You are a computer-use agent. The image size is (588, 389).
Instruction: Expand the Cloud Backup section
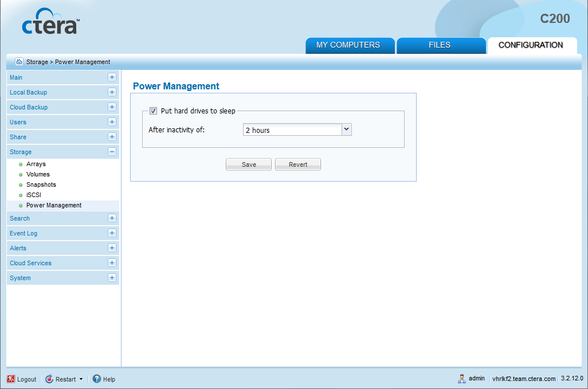click(x=112, y=107)
